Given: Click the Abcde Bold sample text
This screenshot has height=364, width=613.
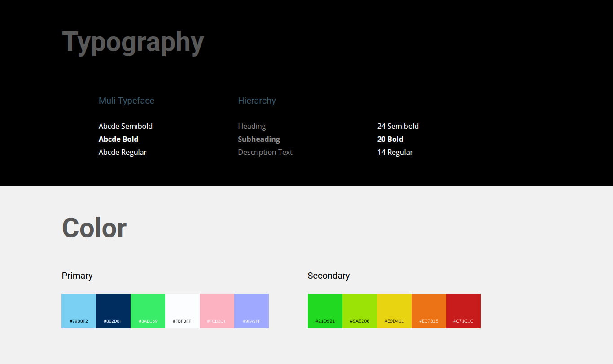Looking at the screenshot, I should click(118, 139).
